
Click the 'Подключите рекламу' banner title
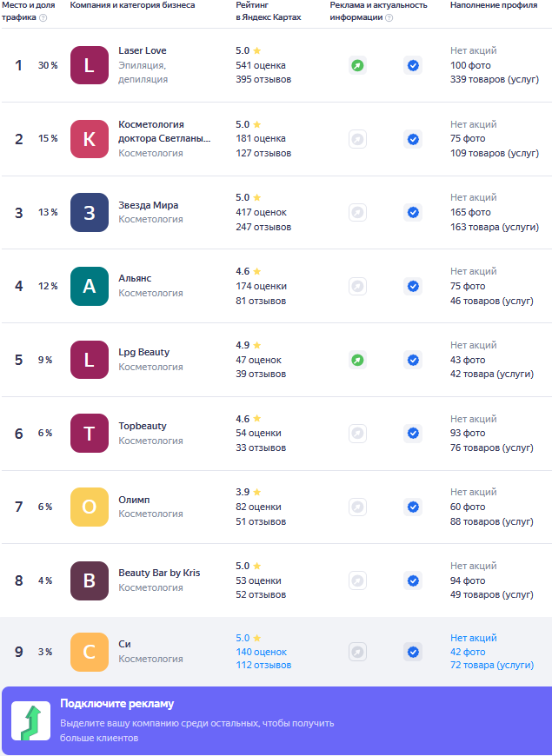[117, 704]
